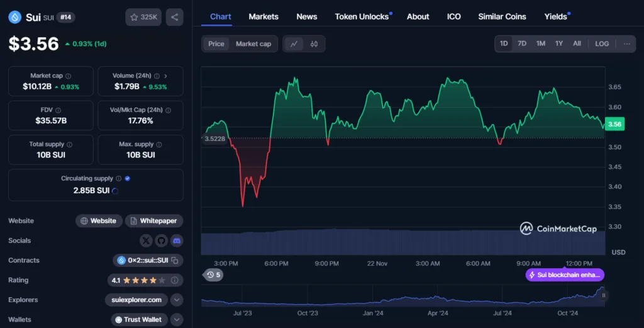The width and height of the screenshot is (644, 328).
Task: Click the $3.56 main price heading
Action: [x=34, y=44]
